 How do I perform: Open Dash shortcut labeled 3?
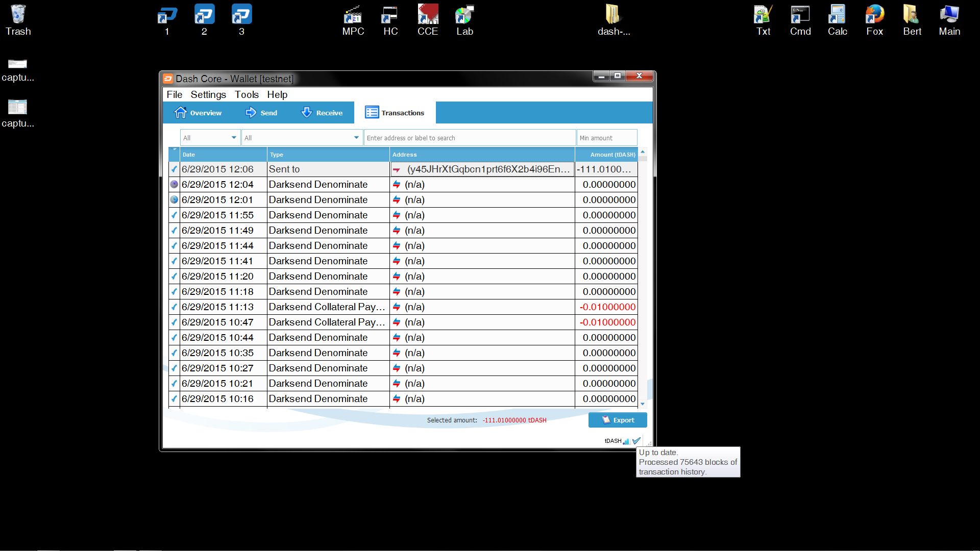(241, 20)
